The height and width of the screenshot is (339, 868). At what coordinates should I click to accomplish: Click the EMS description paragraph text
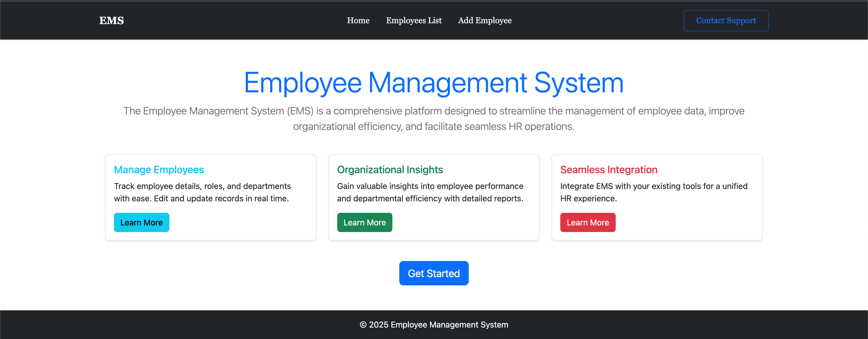(x=434, y=118)
